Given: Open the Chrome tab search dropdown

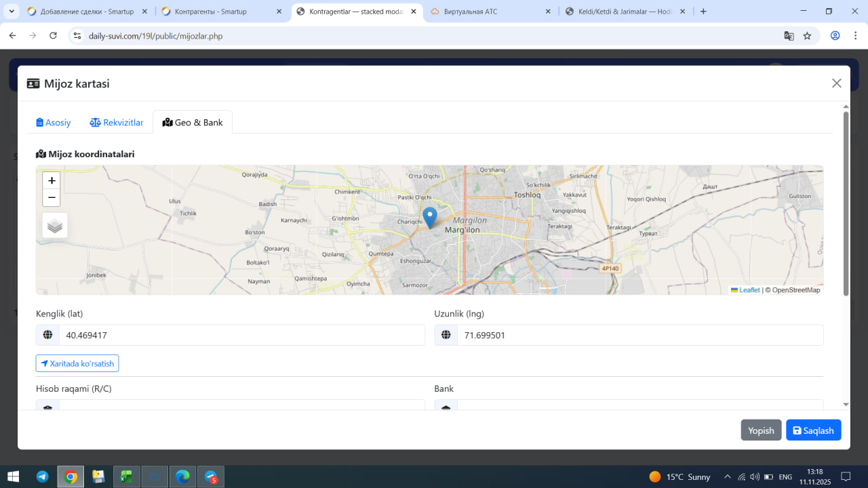Looking at the screenshot, I should (x=12, y=12).
